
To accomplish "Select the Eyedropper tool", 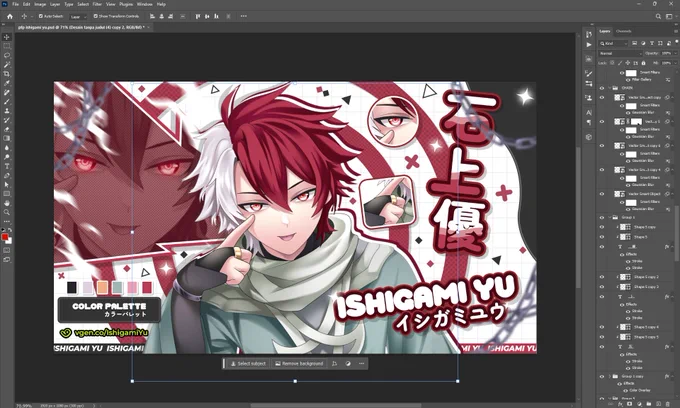I will click(x=7, y=83).
